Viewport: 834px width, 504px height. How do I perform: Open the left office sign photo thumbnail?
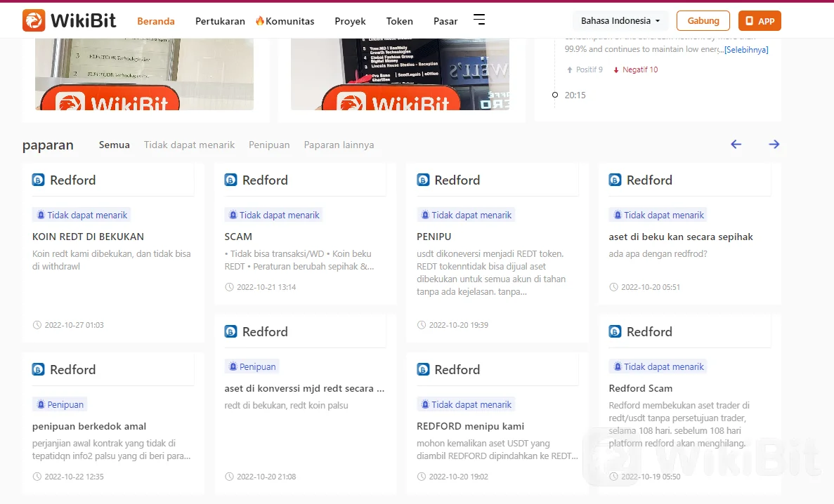pos(144,74)
